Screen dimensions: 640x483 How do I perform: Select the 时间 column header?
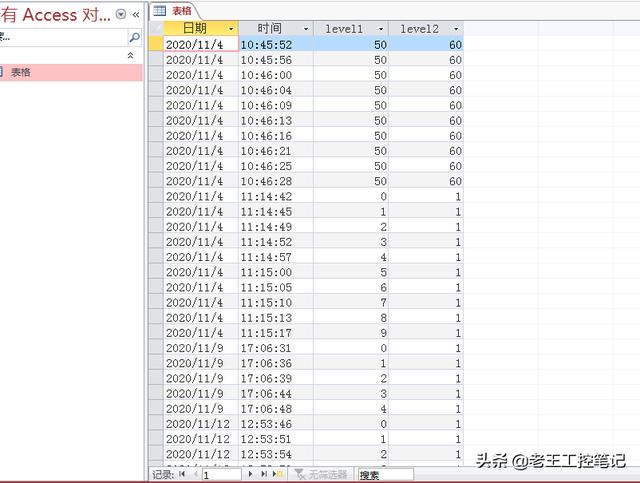tap(276, 29)
